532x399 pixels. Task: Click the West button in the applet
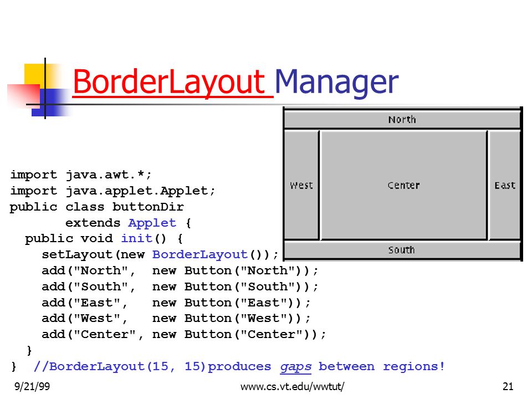pyautogui.click(x=301, y=185)
